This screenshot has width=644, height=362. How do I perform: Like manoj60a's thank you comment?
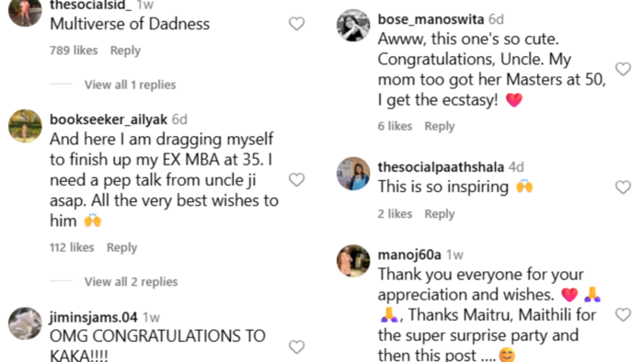coord(623,314)
